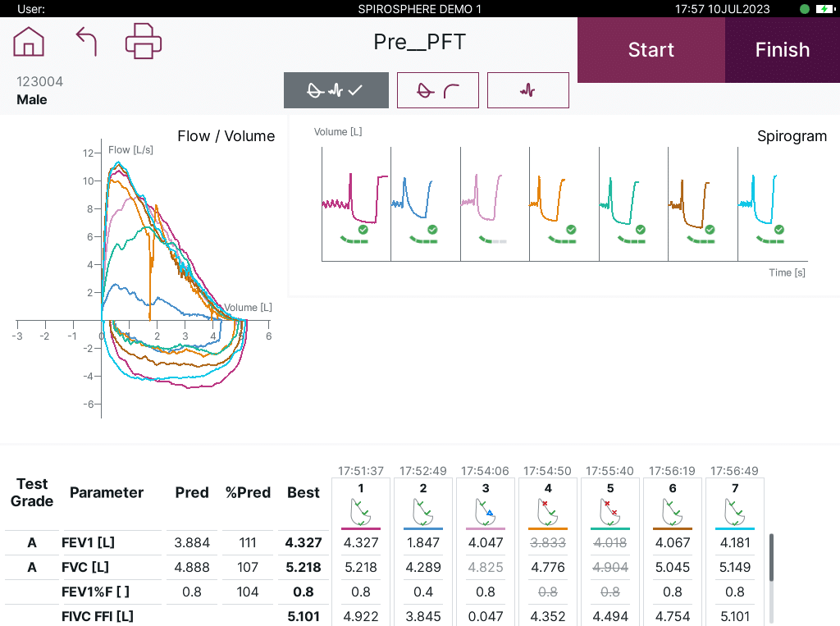Screen dimensions: 840x626
Task: Select the Start tab
Action: point(651,49)
